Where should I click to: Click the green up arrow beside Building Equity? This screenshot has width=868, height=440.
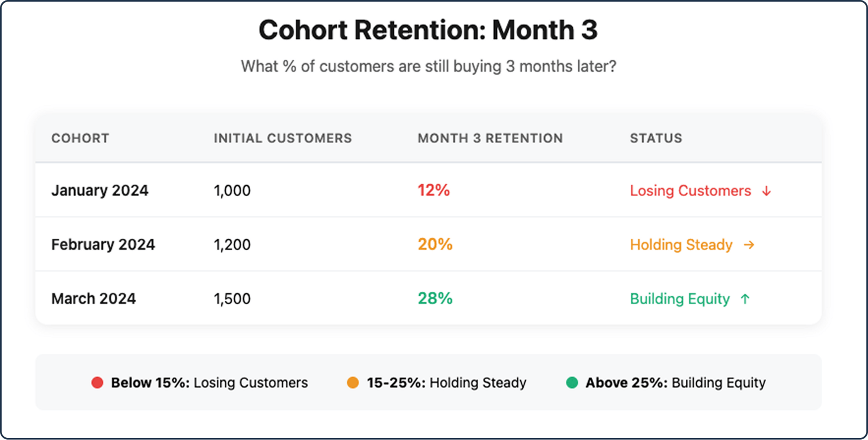click(745, 298)
